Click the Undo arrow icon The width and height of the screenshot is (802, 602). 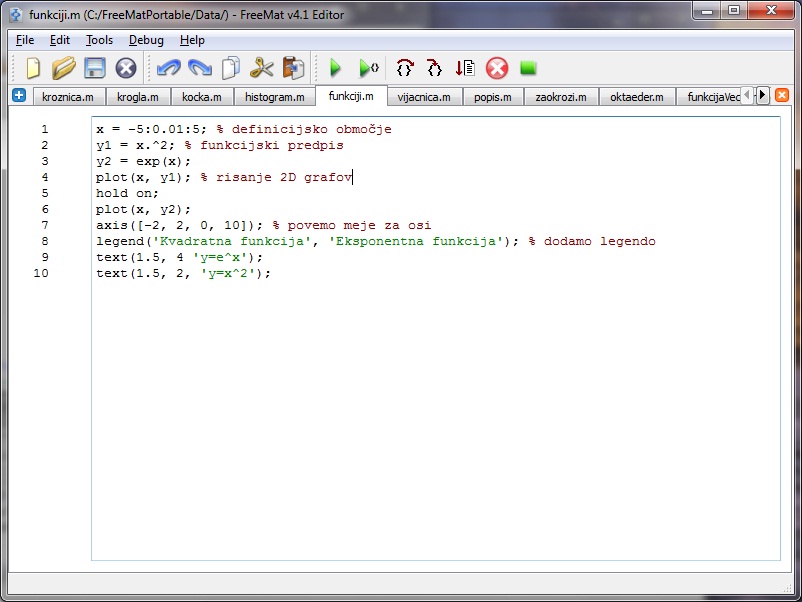[x=168, y=68]
